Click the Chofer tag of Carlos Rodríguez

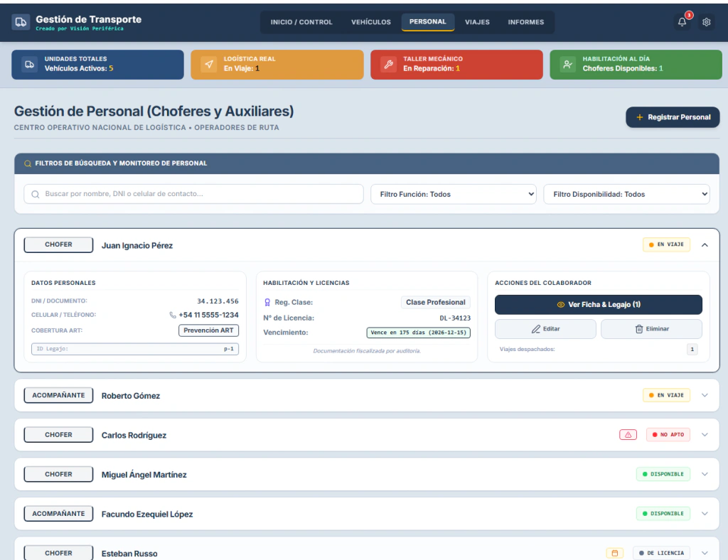click(x=58, y=435)
